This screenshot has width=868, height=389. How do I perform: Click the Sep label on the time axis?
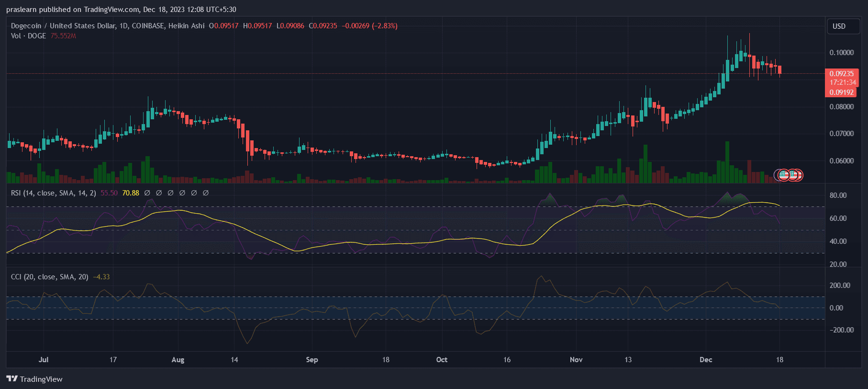(312, 360)
